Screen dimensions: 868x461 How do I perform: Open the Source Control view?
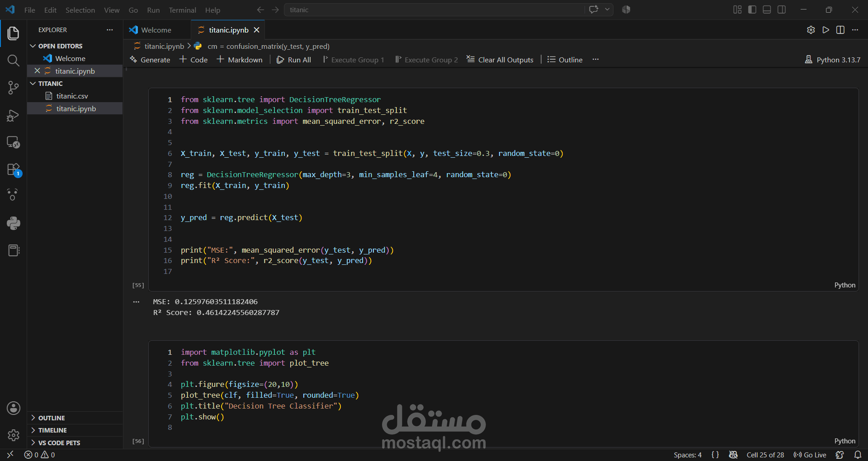[13, 88]
